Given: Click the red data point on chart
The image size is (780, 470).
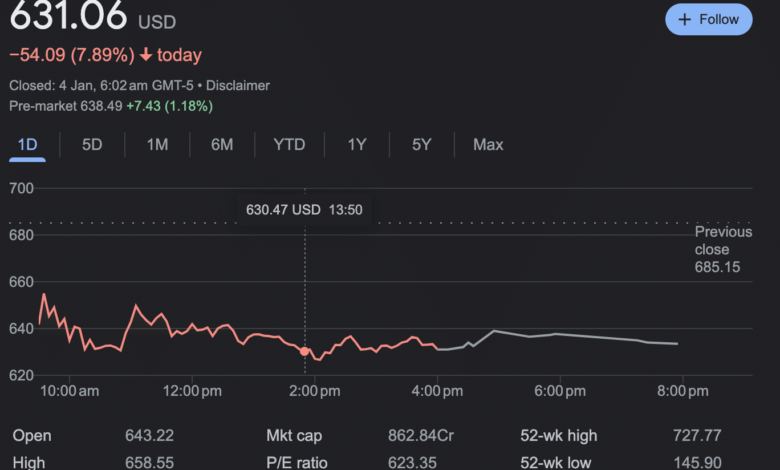Looking at the screenshot, I should [304, 351].
